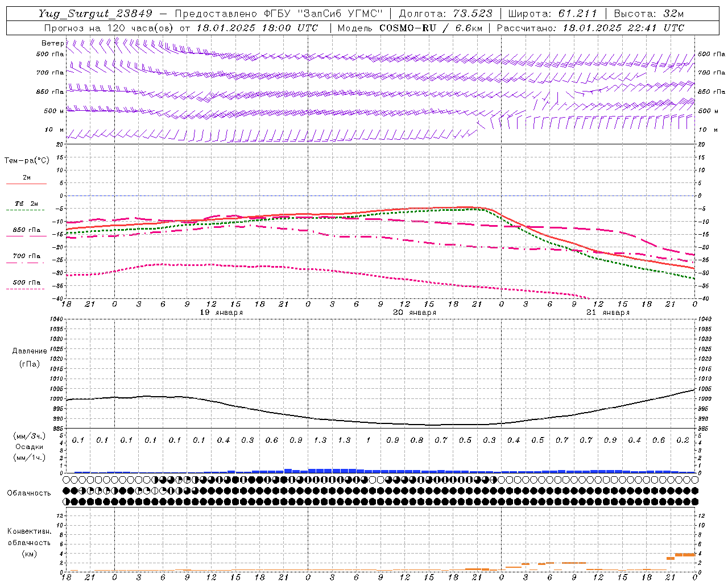
Task: Click the latitude field Широта: 61.211
Action: [552, 14]
